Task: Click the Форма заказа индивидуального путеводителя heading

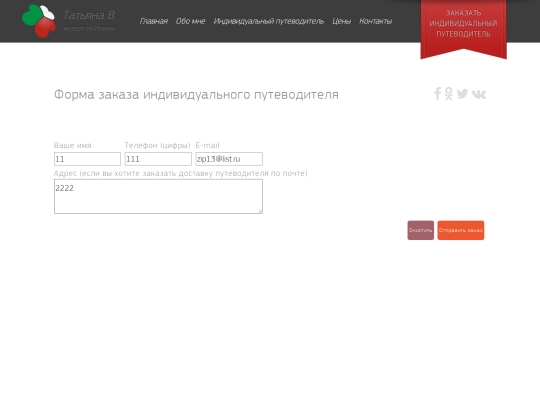Action: pos(196,94)
